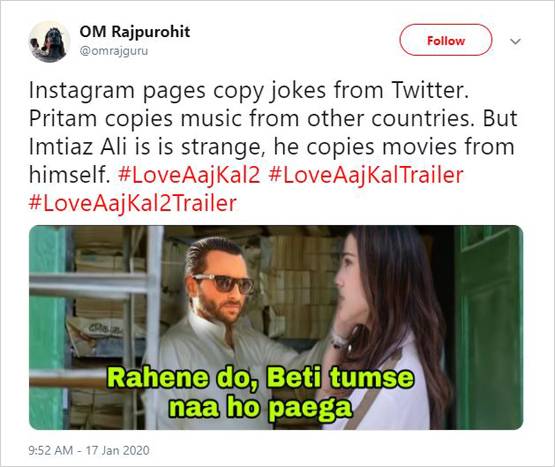Click the word himself in the tweet
555x467 pixels.
tap(68, 175)
